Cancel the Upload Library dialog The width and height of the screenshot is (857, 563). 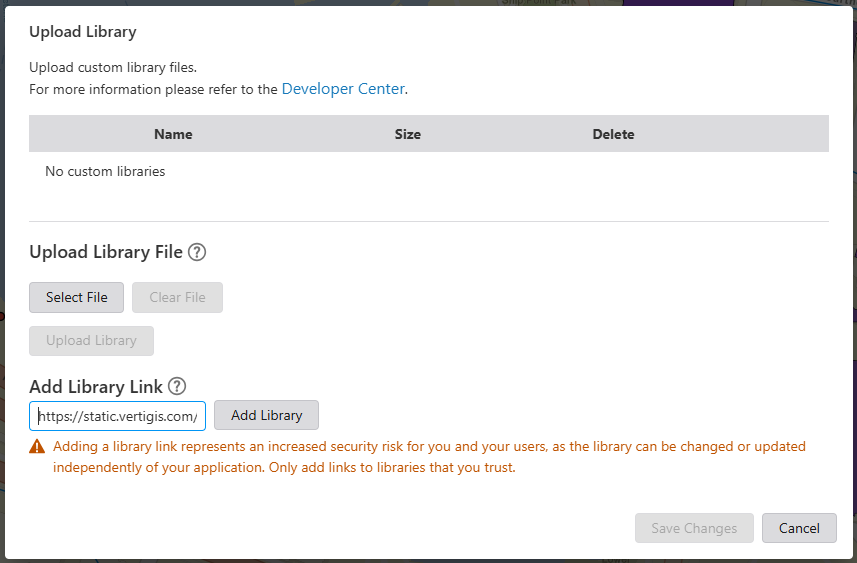(799, 528)
